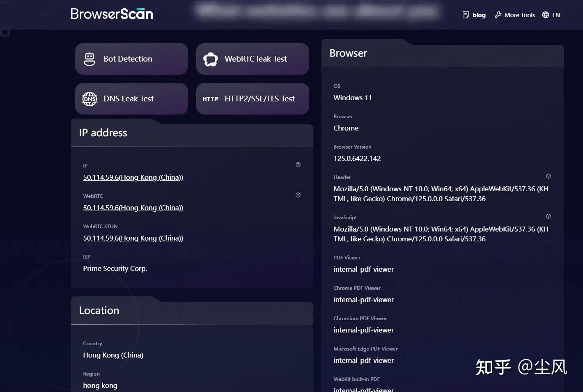Viewport: 583px width, 392px height.
Task: Select the browser version 125.0.6422.142
Action: pos(357,158)
